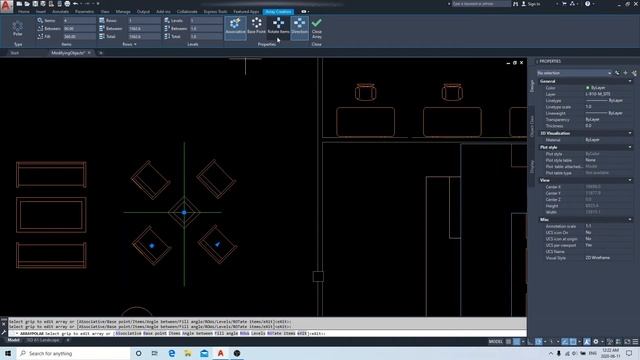Click the Quick Select icon in Properties
The width and height of the screenshot is (640, 360).
point(634,73)
